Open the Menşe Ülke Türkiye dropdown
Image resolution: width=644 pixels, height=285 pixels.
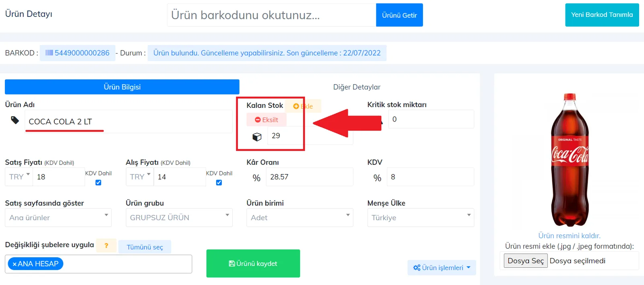point(421,217)
